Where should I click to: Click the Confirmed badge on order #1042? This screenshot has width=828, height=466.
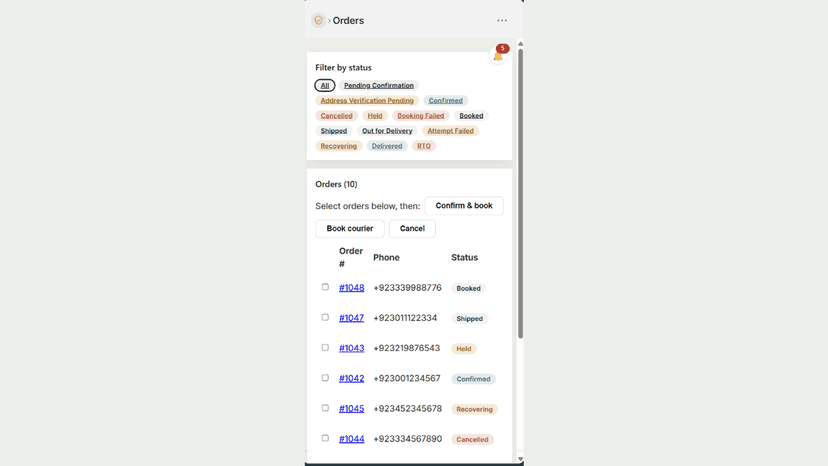[x=473, y=379]
